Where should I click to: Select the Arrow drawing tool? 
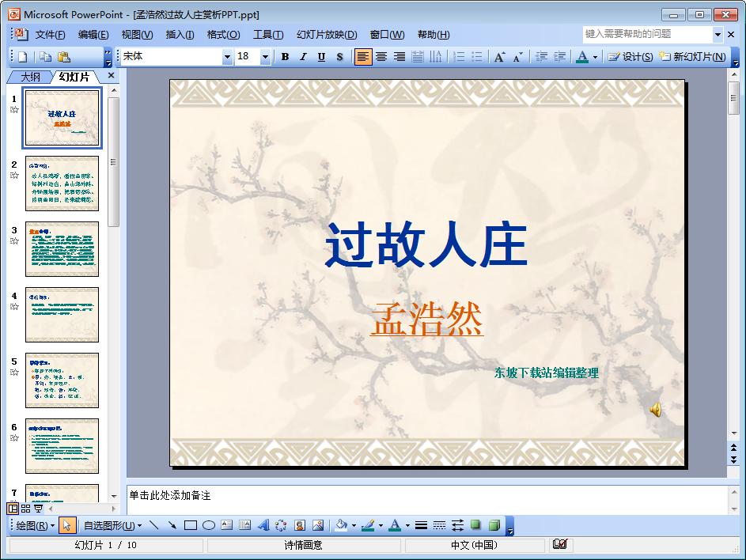172,525
